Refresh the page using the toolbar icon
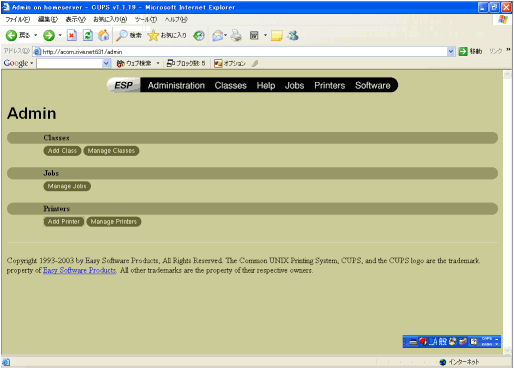The width and height of the screenshot is (514, 368). (88, 35)
